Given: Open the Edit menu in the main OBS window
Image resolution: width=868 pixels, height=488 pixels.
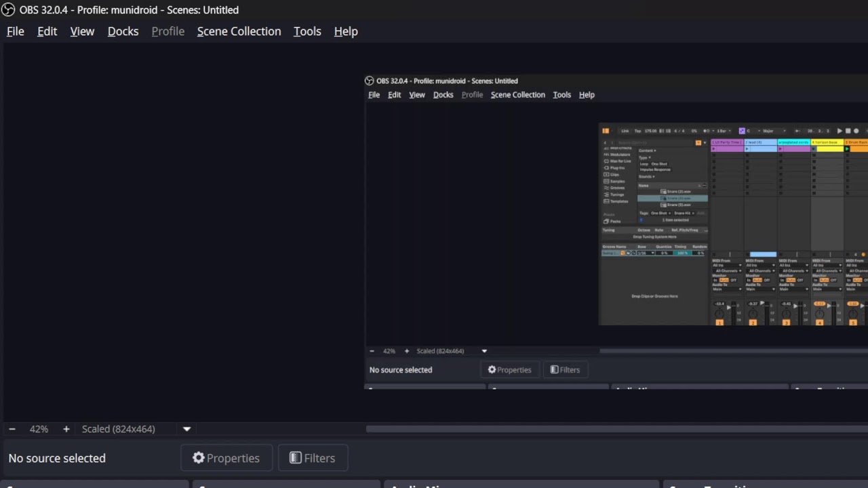Looking at the screenshot, I should pos(47,31).
